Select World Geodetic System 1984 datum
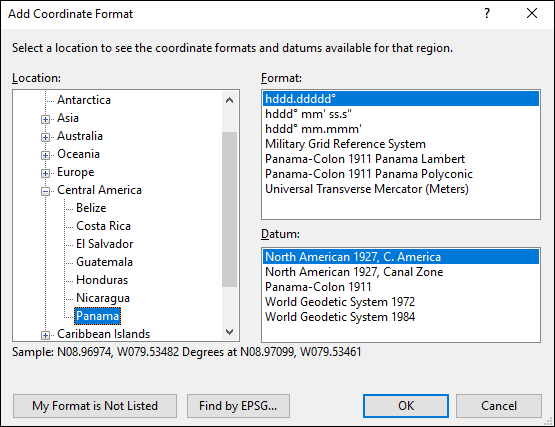555x427 pixels. click(401, 317)
